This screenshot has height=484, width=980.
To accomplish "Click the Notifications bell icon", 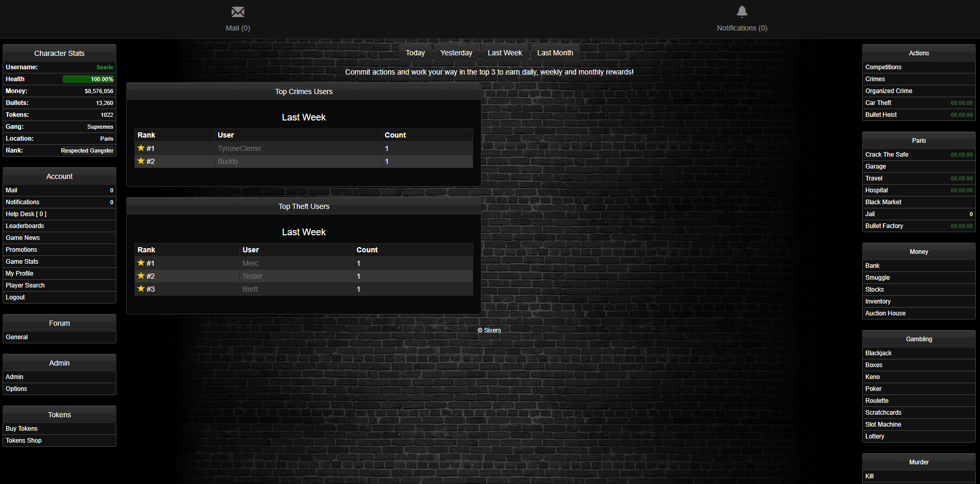I will [742, 11].
